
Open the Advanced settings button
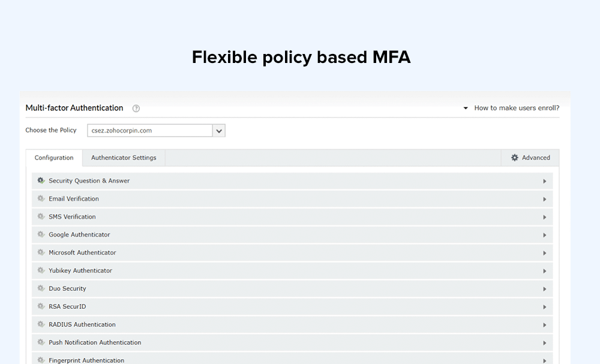click(530, 158)
